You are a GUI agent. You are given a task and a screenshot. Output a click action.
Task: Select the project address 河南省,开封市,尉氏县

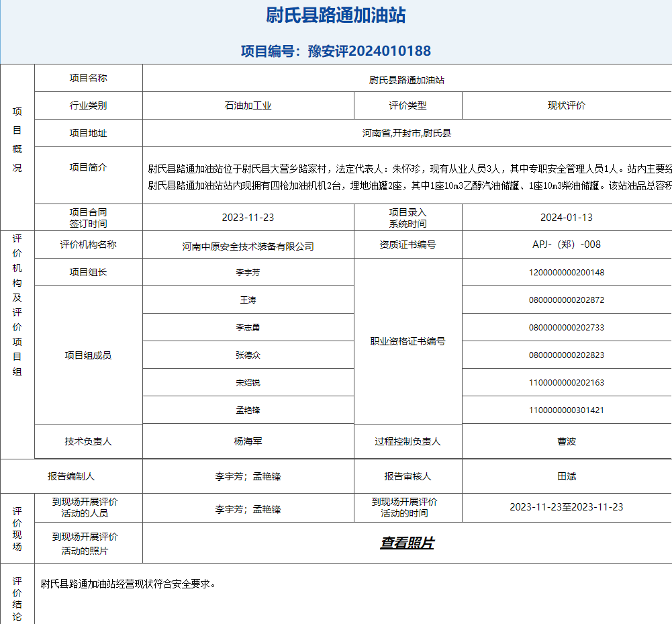click(x=407, y=133)
